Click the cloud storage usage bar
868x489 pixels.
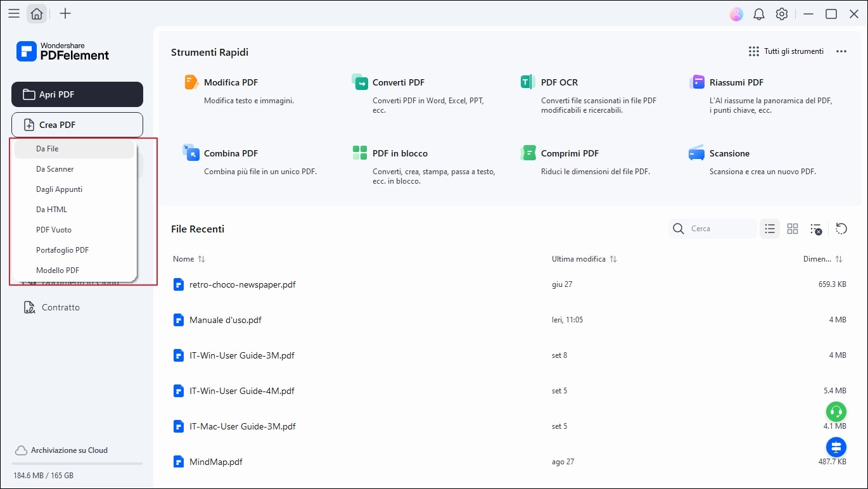[77, 464]
